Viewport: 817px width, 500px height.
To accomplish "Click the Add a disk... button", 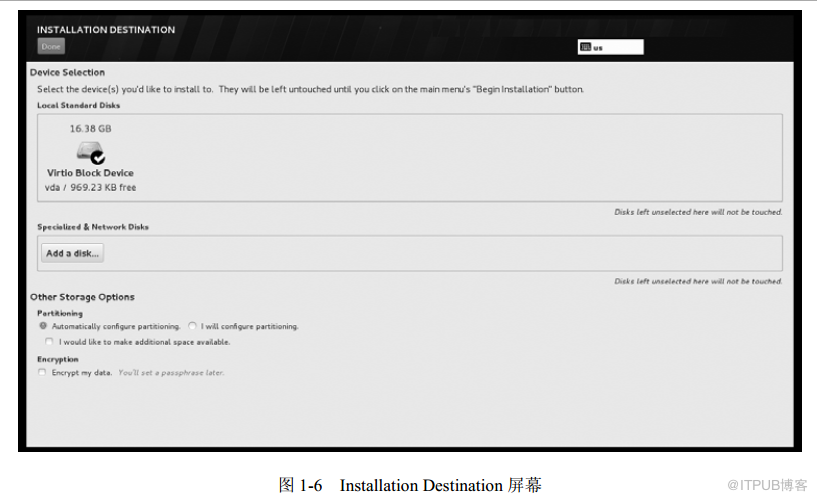I will [72, 253].
